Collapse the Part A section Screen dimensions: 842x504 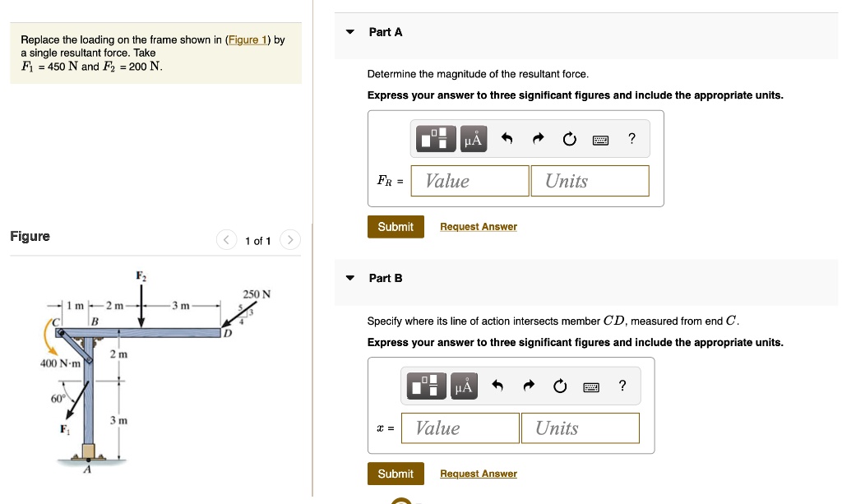click(x=349, y=31)
